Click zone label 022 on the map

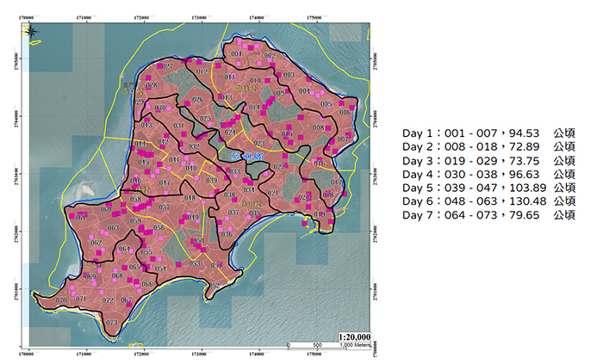pyautogui.click(x=280, y=167)
